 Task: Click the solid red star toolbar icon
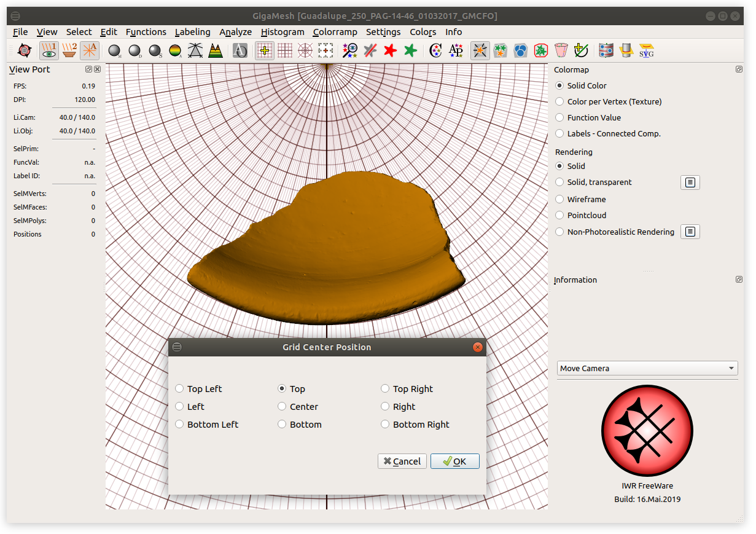(391, 50)
